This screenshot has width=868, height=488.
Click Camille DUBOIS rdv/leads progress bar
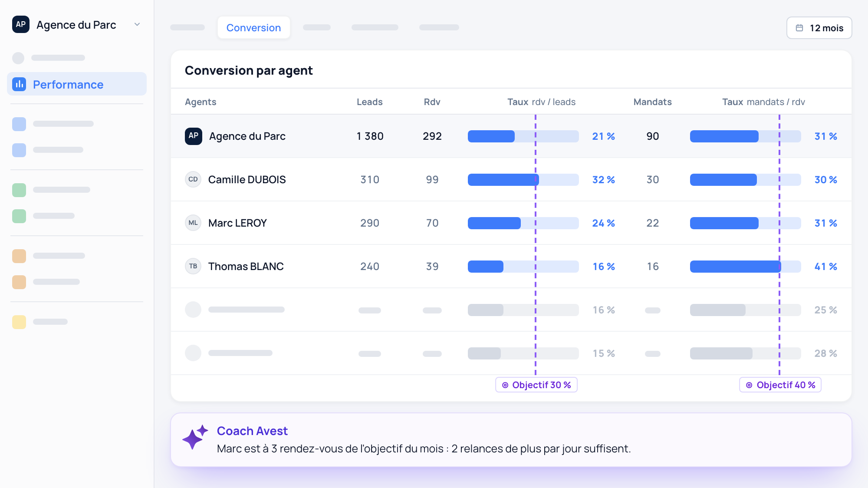pyautogui.click(x=523, y=180)
